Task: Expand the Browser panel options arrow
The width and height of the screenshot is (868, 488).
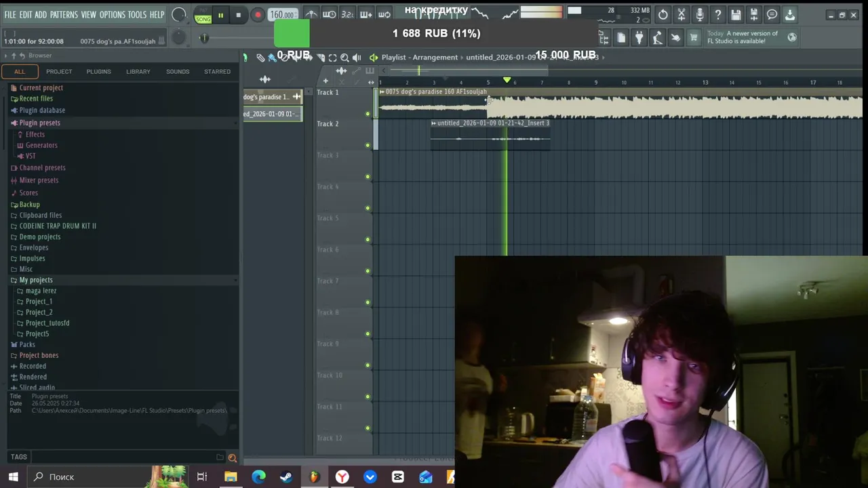Action: click(6, 56)
